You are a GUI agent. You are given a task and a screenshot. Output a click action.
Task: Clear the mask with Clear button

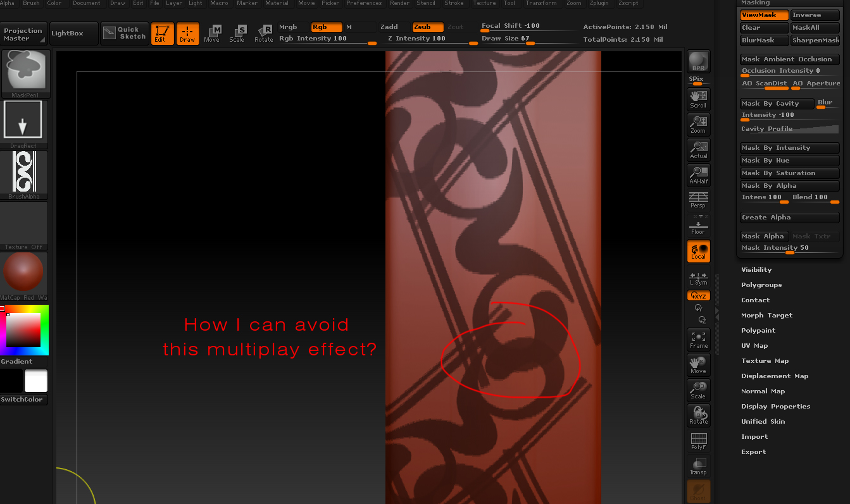[765, 28]
